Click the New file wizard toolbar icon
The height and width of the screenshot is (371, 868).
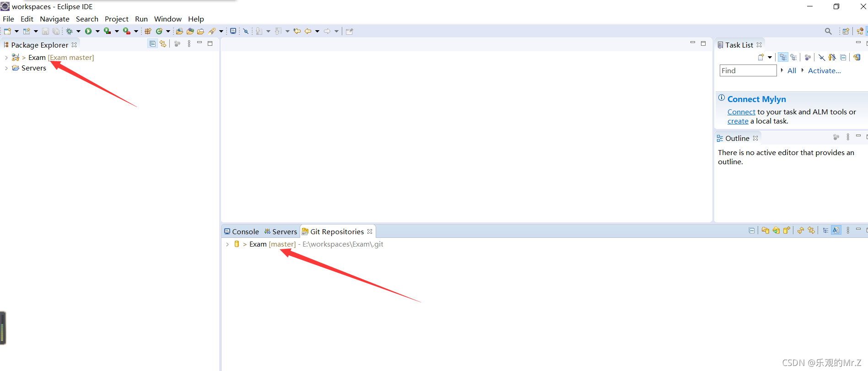[x=7, y=31]
